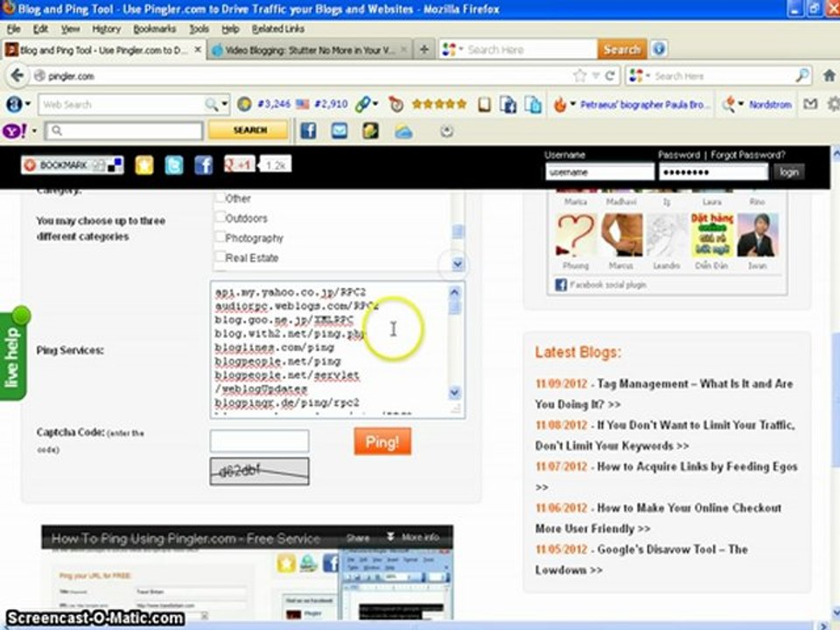Check the Other category checkbox
This screenshot has width=840, height=630.
coord(220,198)
